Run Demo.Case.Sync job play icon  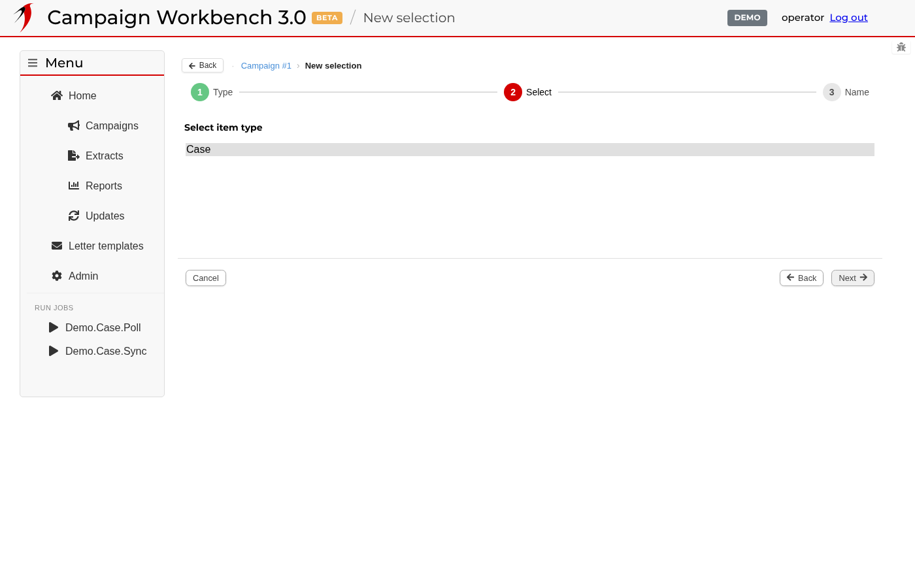(x=54, y=351)
